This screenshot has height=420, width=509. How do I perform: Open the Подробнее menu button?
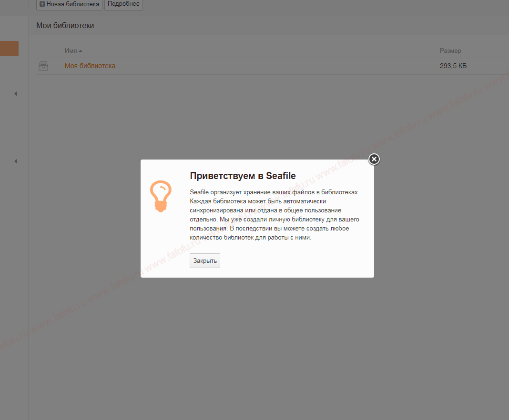124,4
